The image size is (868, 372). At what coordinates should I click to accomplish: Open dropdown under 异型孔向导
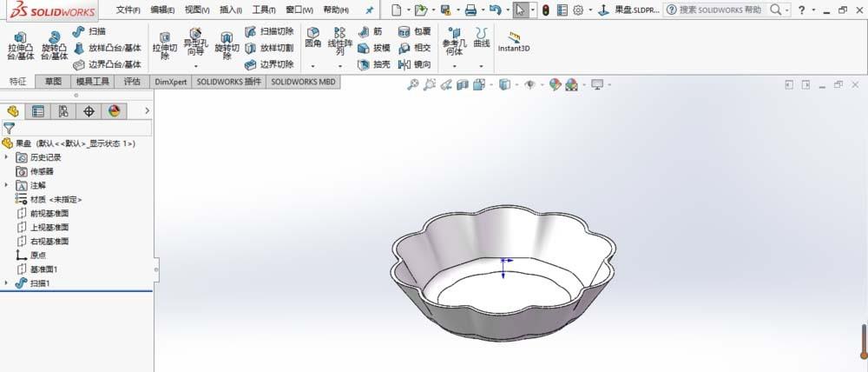pyautogui.click(x=196, y=66)
